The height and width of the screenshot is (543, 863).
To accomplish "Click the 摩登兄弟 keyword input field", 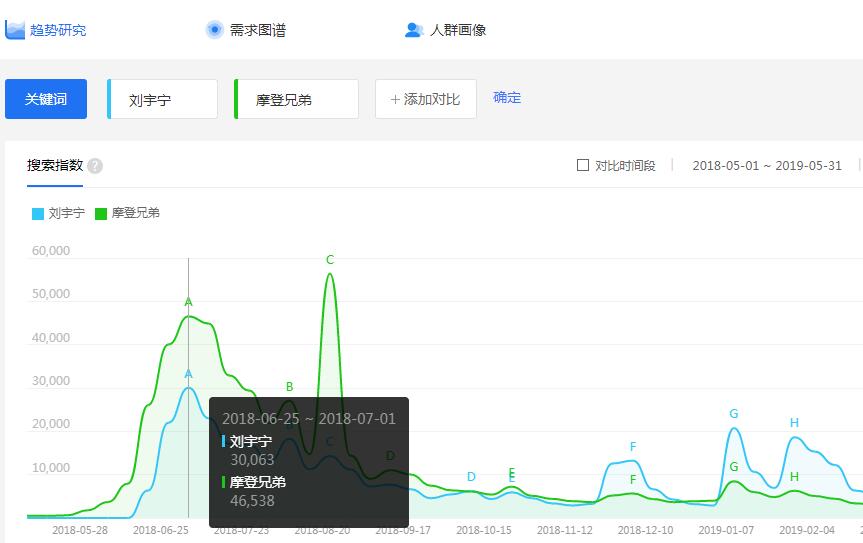I will coord(297,99).
